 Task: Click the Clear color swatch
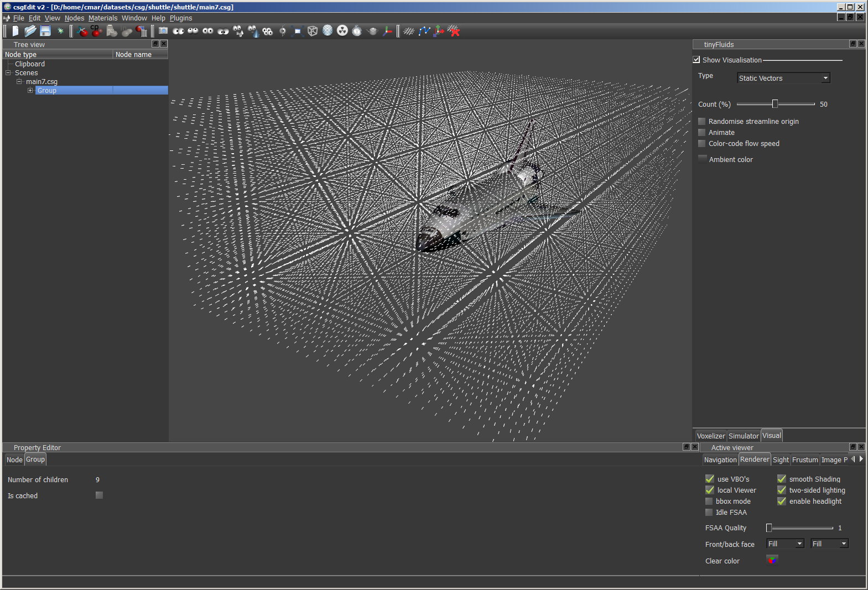772,561
